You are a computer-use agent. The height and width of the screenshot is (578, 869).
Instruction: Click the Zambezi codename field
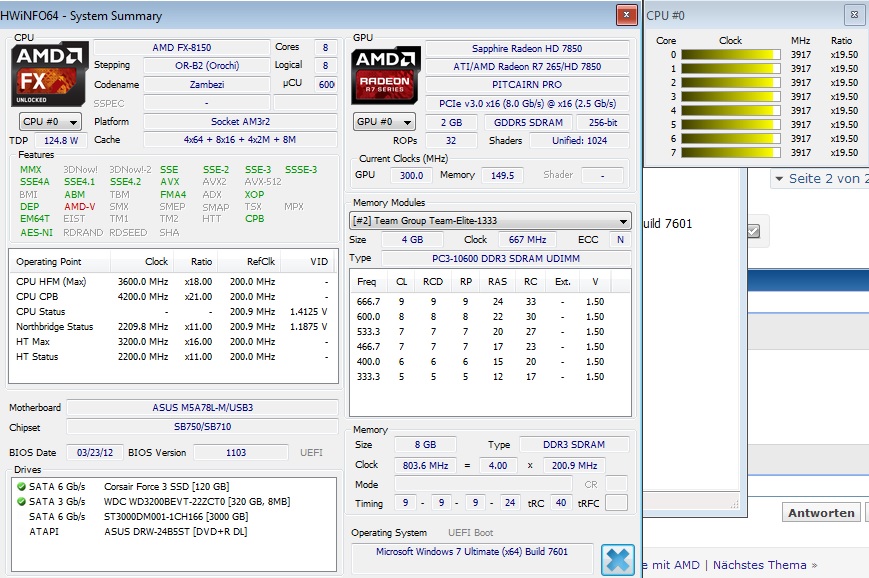pos(207,84)
